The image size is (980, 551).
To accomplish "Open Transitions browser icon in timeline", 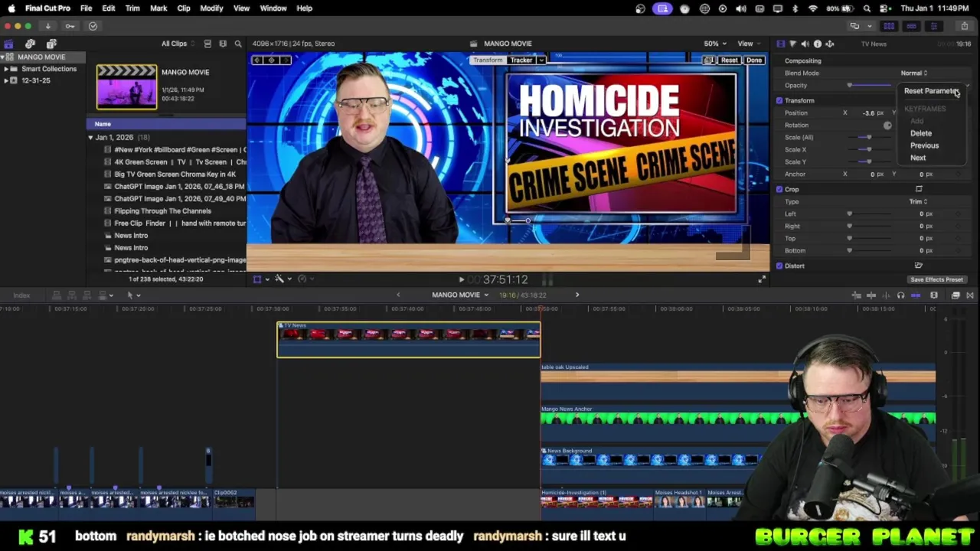I will coord(970,295).
